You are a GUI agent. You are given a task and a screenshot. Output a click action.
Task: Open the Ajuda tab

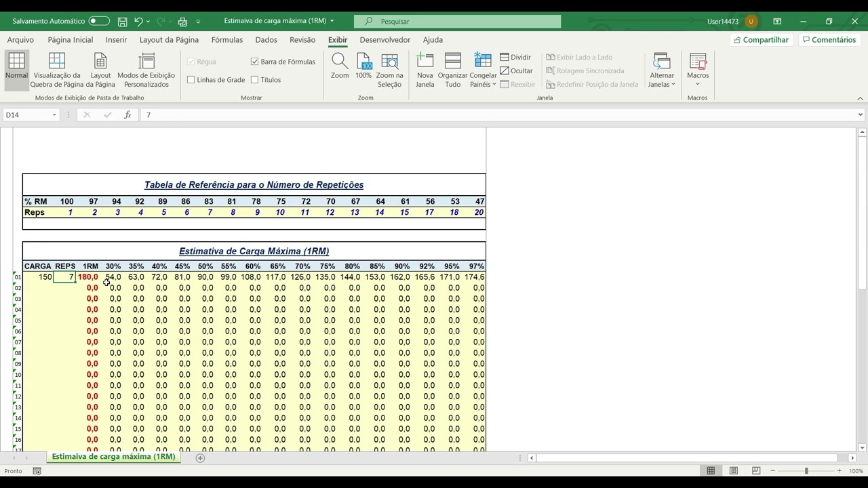[x=433, y=40]
